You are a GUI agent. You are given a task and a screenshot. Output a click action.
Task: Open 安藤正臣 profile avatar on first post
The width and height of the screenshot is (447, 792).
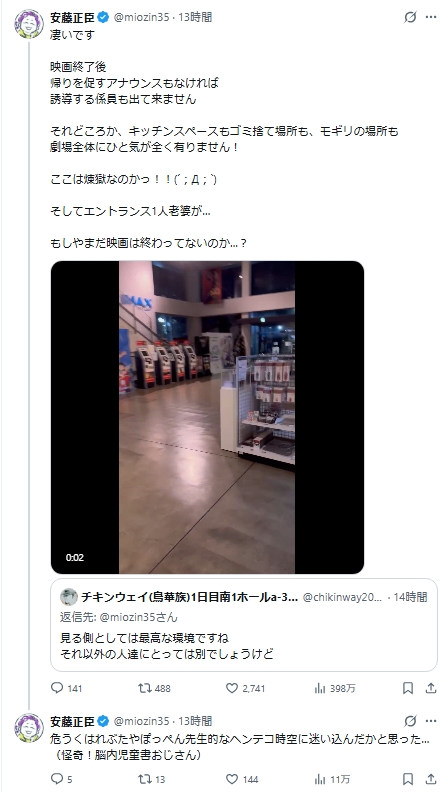tap(29, 24)
